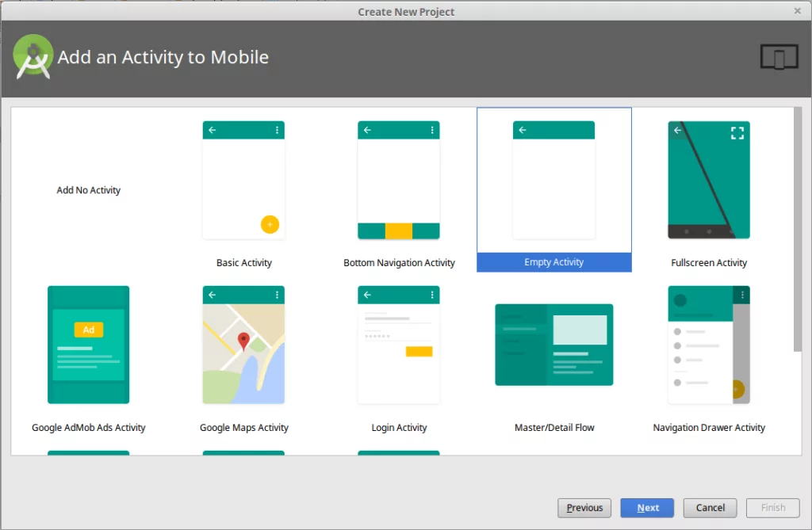Select the Navigation Drawer Activity template
The height and width of the screenshot is (530, 812).
click(x=708, y=345)
